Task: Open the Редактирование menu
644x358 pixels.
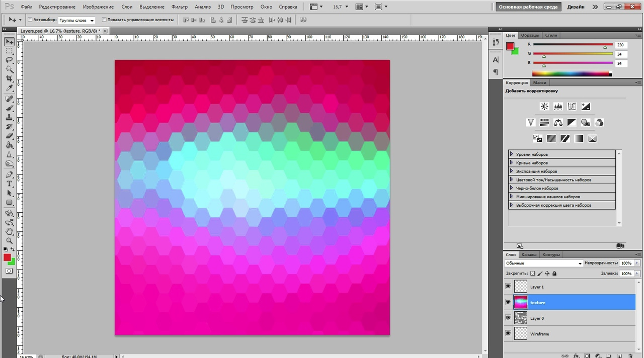Action: click(x=57, y=7)
